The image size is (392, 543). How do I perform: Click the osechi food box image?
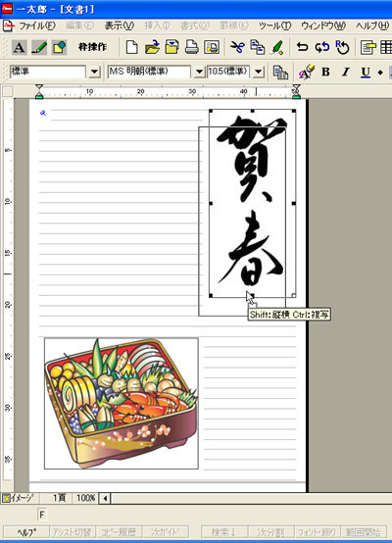[x=122, y=404]
